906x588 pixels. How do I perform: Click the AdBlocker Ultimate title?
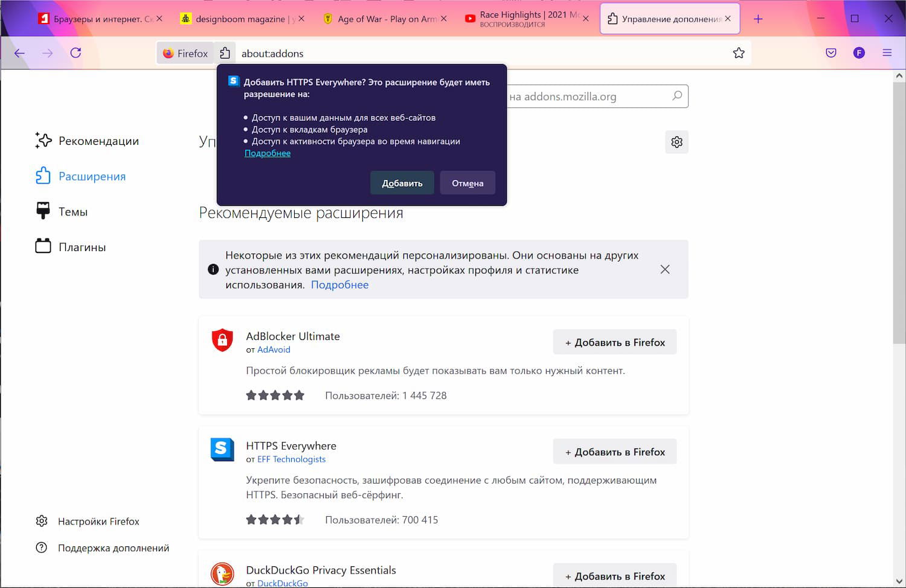293,336
